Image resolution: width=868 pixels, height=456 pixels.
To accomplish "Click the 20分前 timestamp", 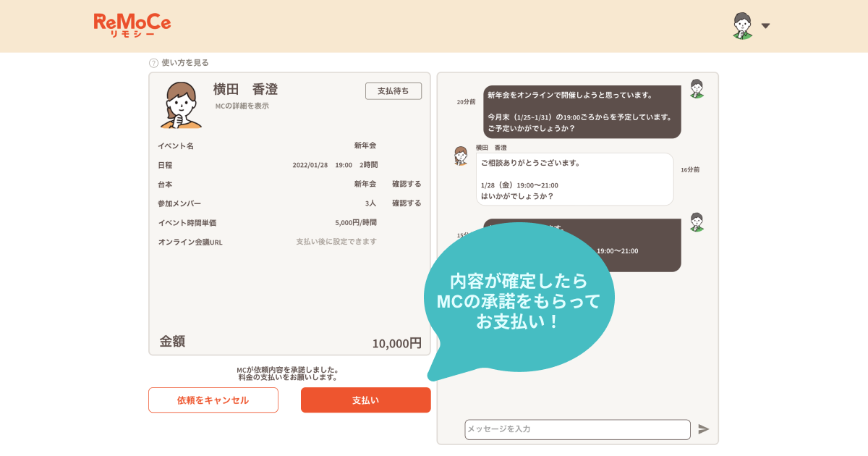I will tap(466, 102).
